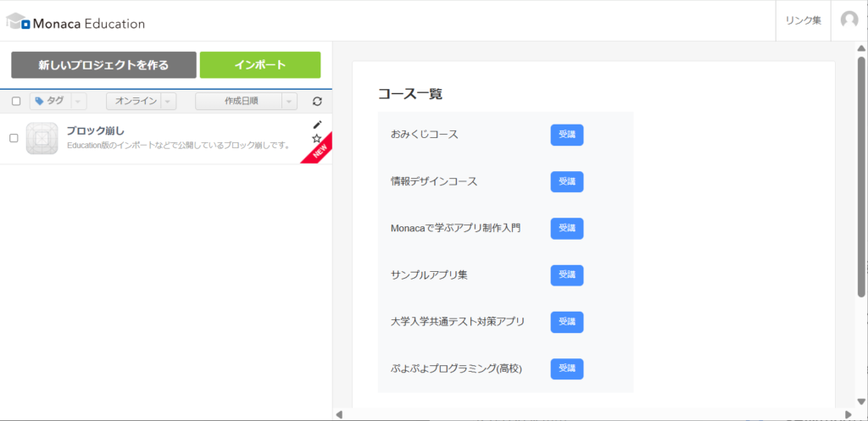
Task: Open the user avatar profile icon
Action: (x=849, y=20)
